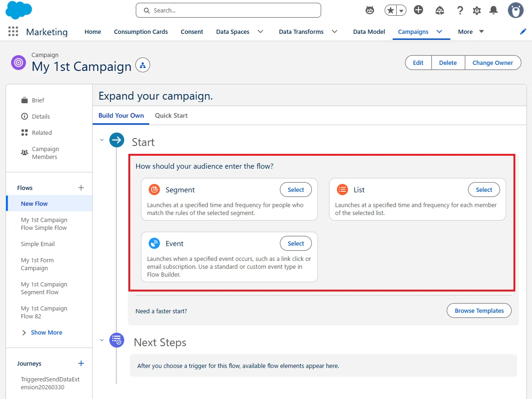Collapse the Next Steps section chevron
Viewport: 532px width, 399px height.
(x=102, y=340)
